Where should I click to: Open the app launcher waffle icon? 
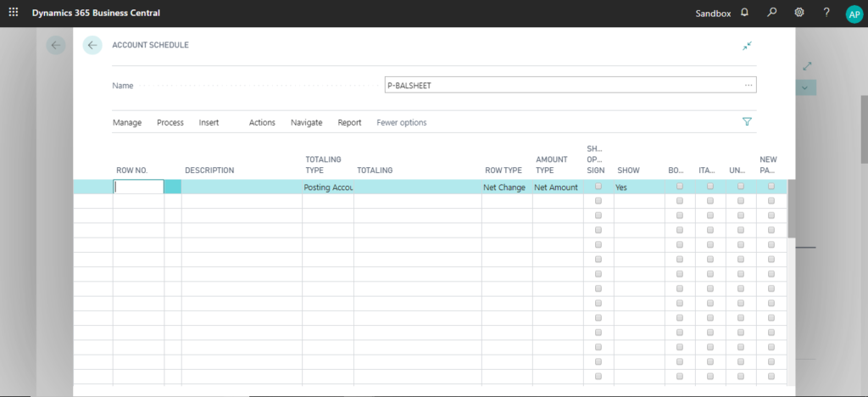tap(14, 12)
